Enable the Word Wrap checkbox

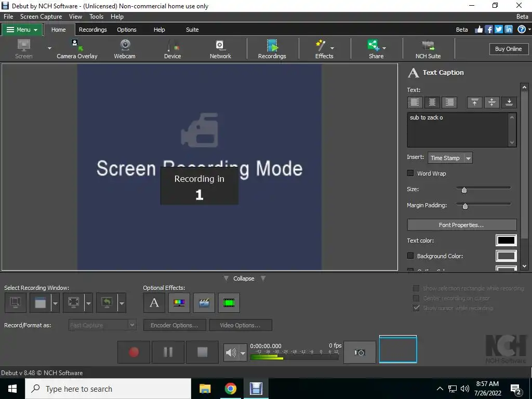(x=410, y=173)
